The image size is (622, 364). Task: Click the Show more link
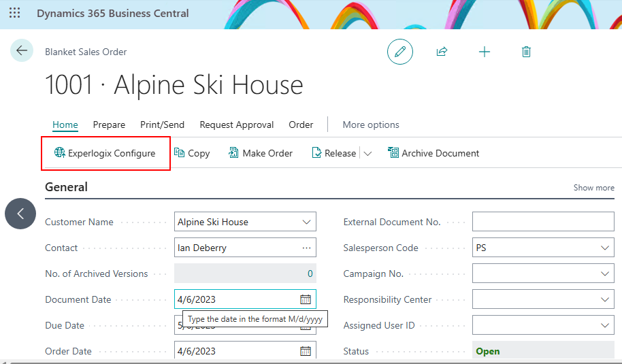(593, 188)
